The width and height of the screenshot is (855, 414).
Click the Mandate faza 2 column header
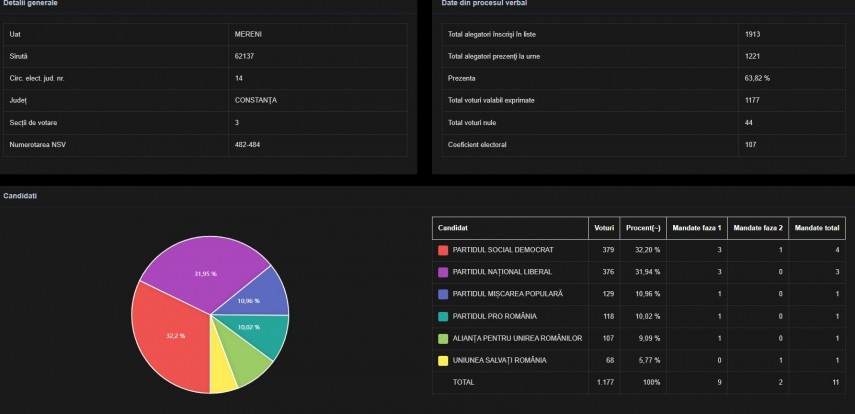pos(758,228)
